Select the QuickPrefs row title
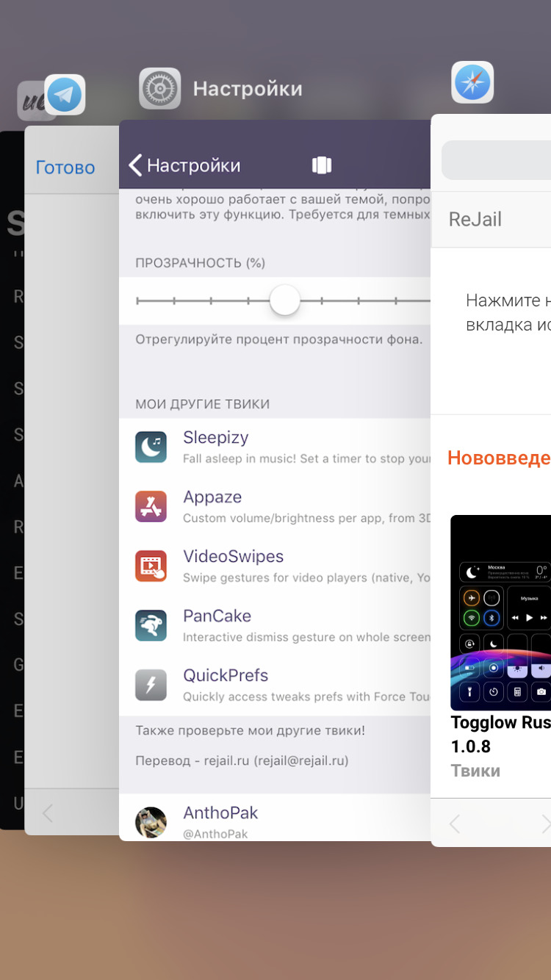The height and width of the screenshot is (980, 551). coord(226,675)
